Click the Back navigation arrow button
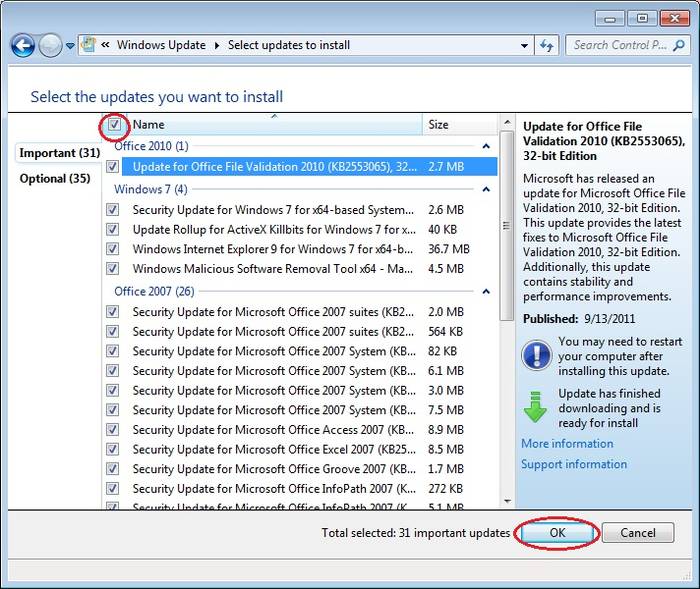Image resolution: width=700 pixels, height=589 pixels. pos(22,45)
